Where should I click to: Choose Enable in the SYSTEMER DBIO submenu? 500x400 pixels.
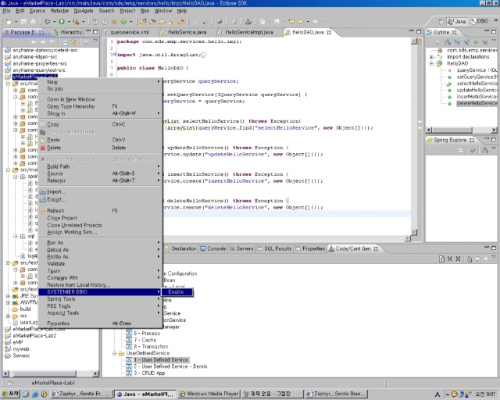(x=176, y=292)
